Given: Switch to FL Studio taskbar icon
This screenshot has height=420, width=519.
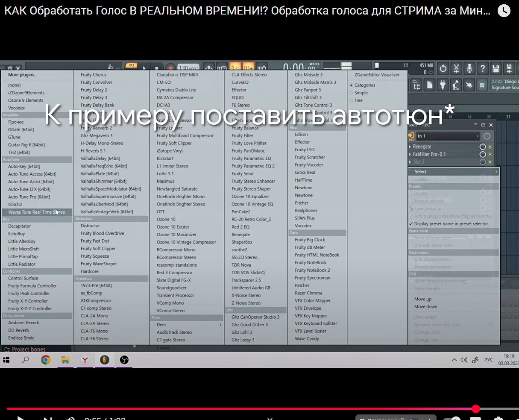Looking at the screenshot, I should 105,360.
